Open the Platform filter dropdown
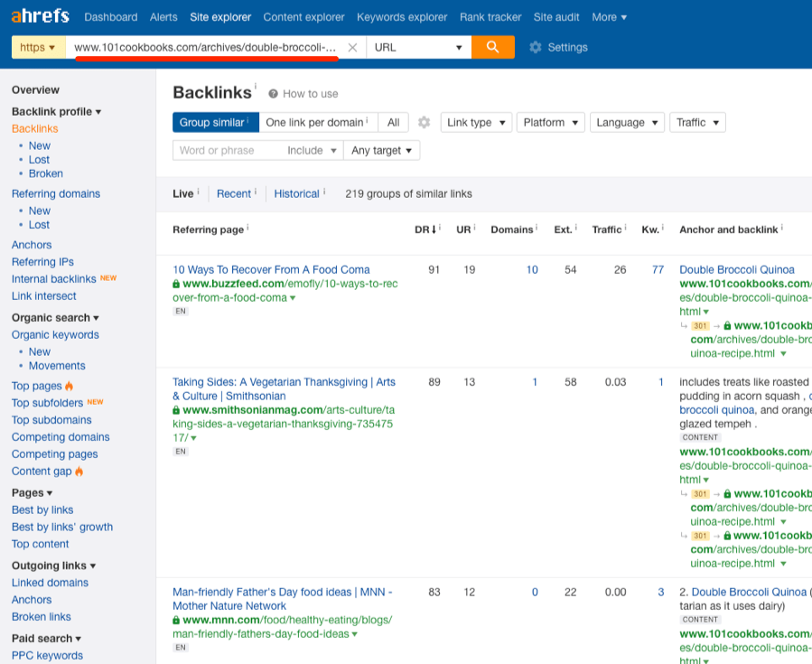Viewport: 812px width, 664px height. (x=549, y=122)
